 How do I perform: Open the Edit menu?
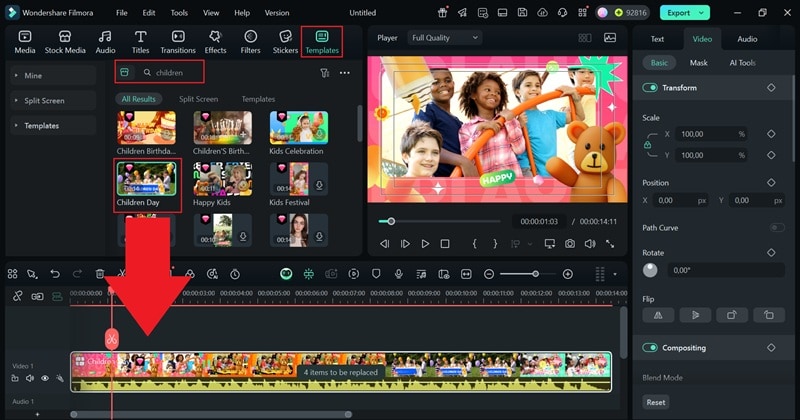pyautogui.click(x=149, y=13)
